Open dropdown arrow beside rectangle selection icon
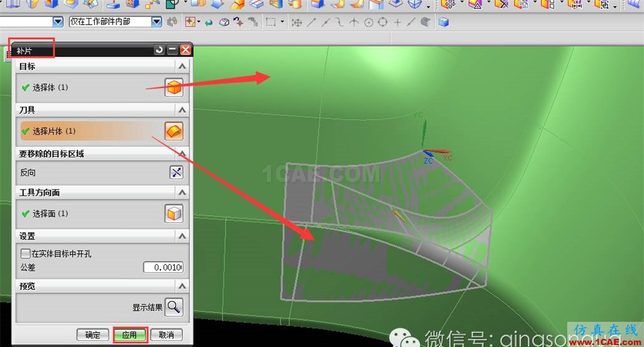 click(282, 22)
